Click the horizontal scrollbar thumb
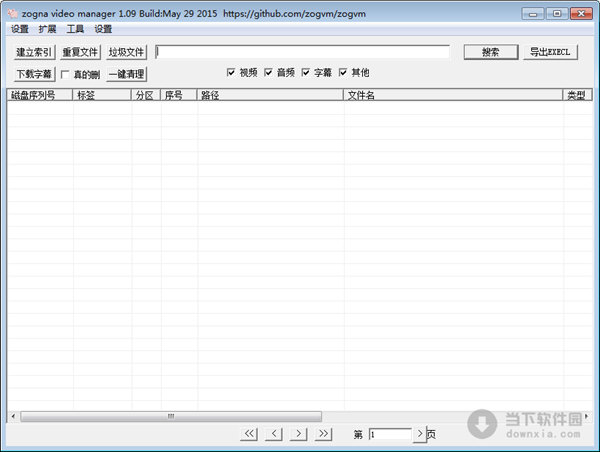The height and width of the screenshot is (452, 600). click(171, 416)
